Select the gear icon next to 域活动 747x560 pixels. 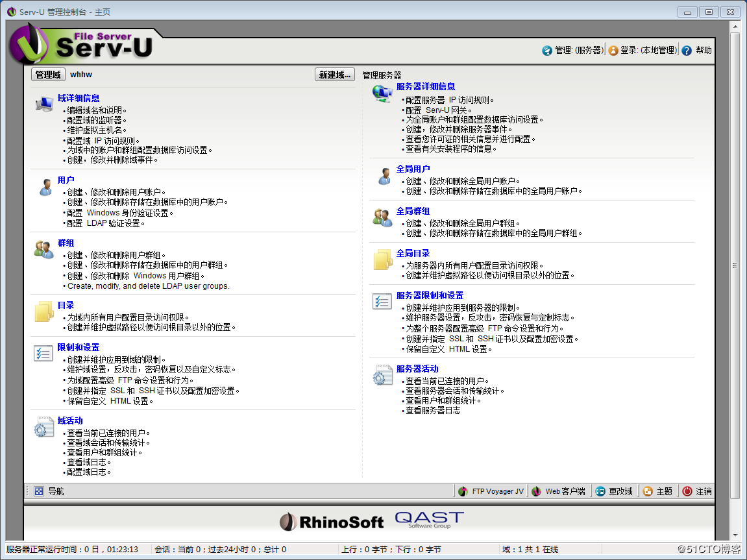point(43,427)
